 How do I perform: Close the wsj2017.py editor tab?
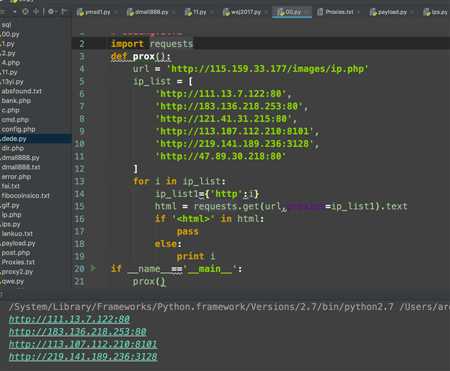(x=266, y=12)
